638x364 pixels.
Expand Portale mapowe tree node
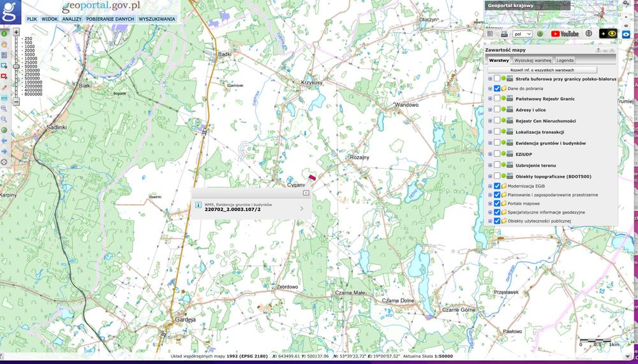pyautogui.click(x=490, y=203)
